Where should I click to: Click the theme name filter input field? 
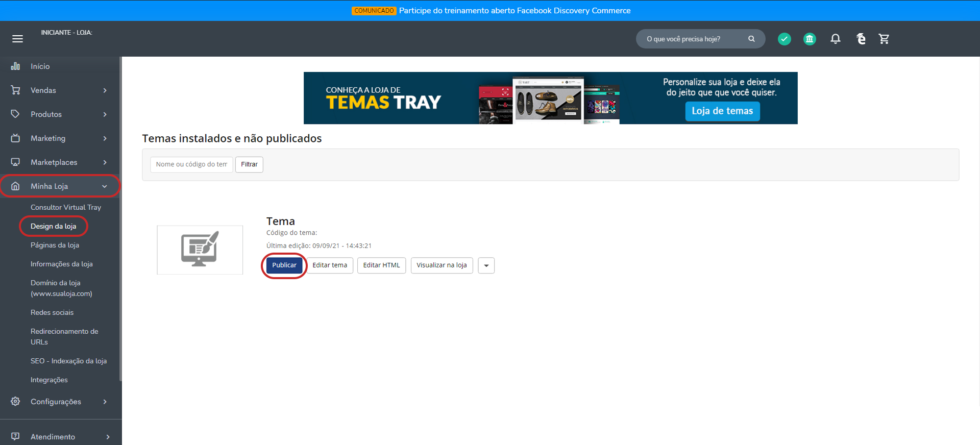point(191,164)
